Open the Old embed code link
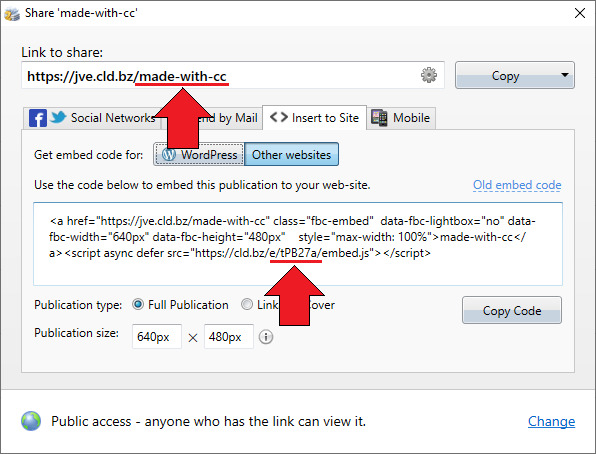The image size is (596, 454). (x=517, y=185)
